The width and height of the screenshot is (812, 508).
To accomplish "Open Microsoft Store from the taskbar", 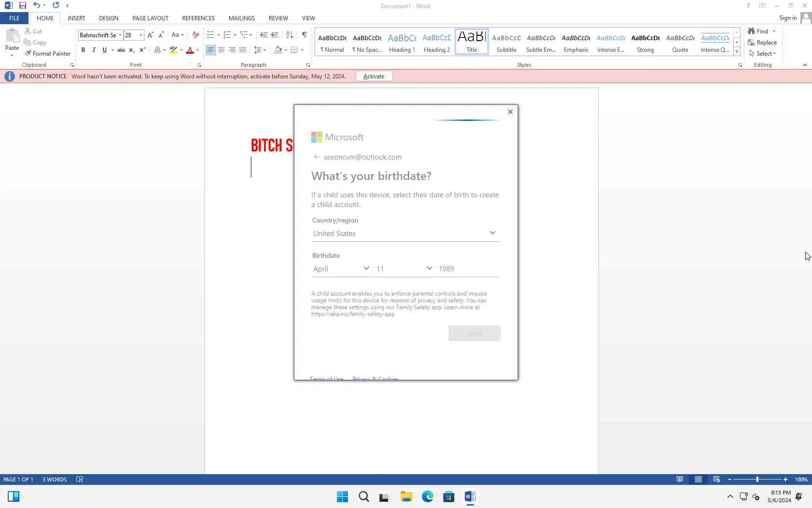I will (449, 496).
